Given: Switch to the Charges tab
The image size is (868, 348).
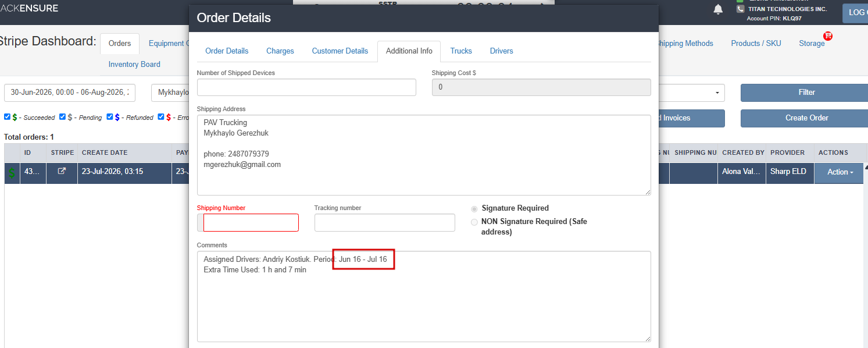Looking at the screenshot, I should pyautogui.click(x=280, y=51).
